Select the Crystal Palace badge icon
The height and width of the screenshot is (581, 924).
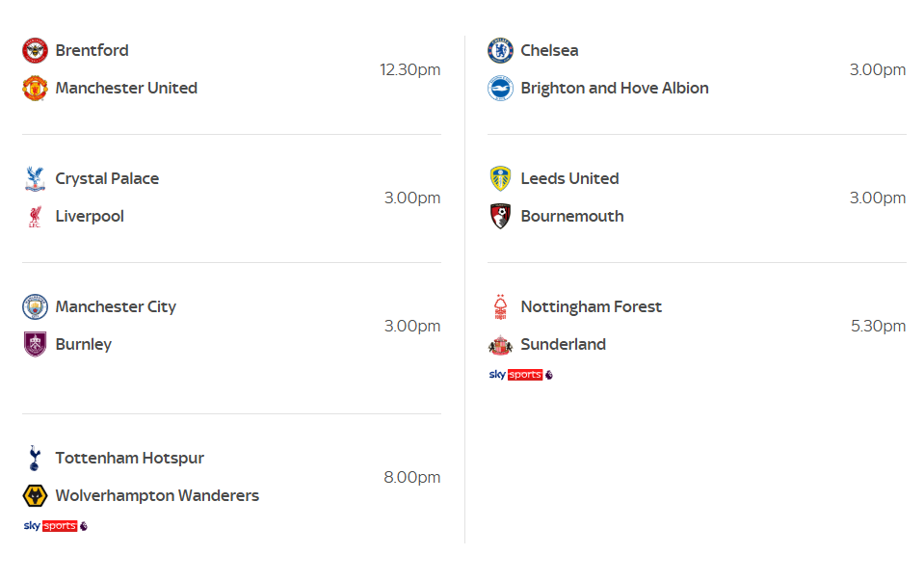tap(35, 178)
